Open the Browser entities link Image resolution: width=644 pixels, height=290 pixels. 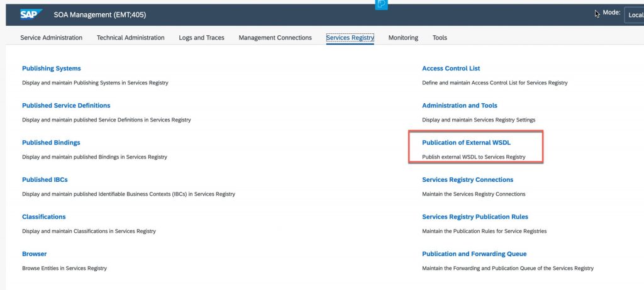pyautogui.click(x=35, y=254)
